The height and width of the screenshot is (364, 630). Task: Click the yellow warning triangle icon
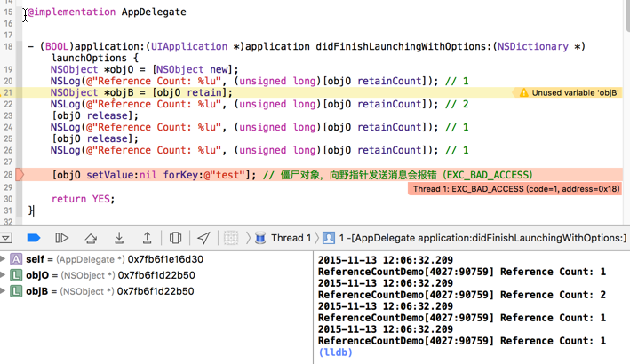point(524,92)
